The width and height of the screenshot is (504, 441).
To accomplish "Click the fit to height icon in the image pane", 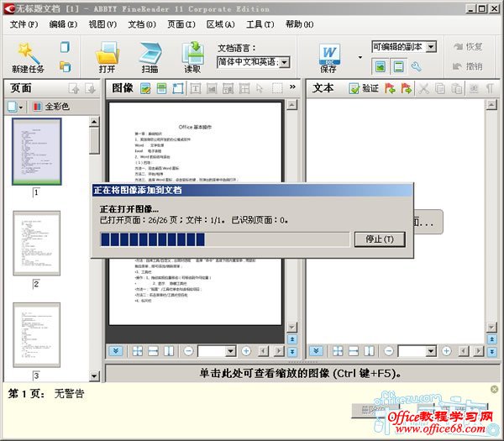I will (169, 351).
